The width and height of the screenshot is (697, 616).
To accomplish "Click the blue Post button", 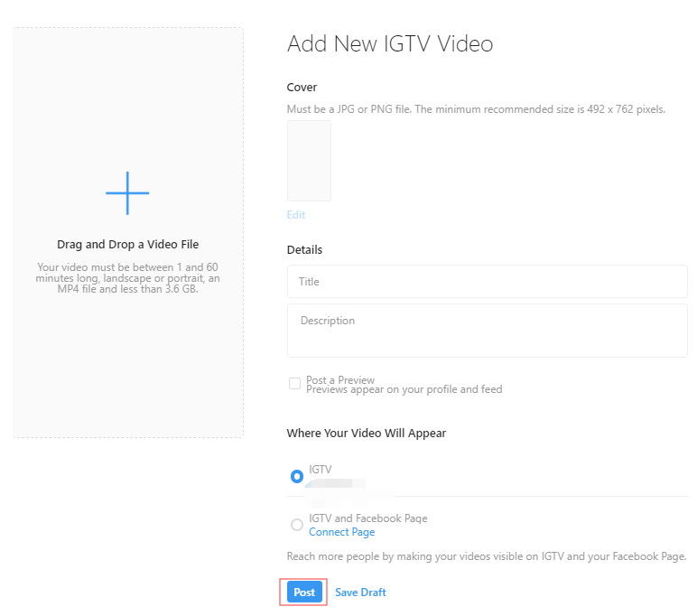I will pyautogui.click(x=304, y=592).
